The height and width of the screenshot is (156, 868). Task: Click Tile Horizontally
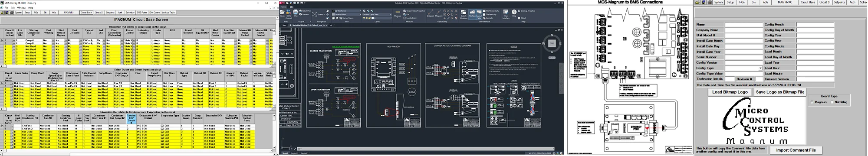(491, 11)
